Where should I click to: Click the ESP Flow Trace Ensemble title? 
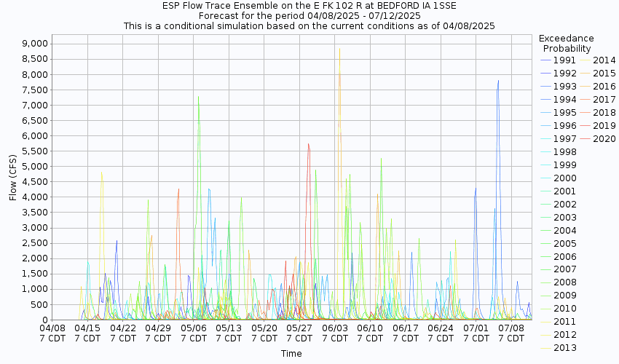point(309,6)
